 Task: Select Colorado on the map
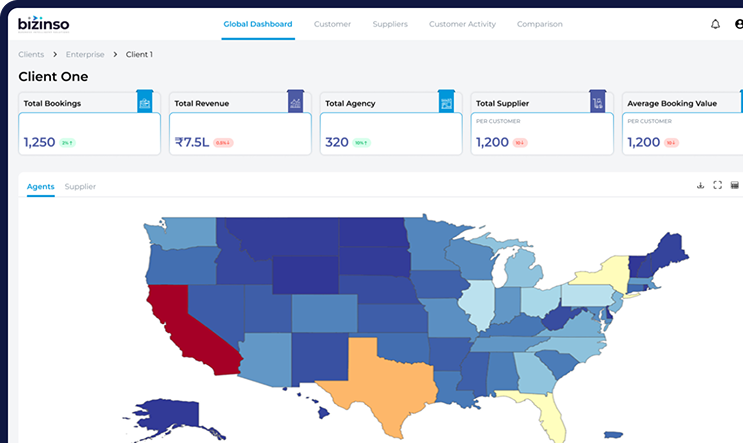pyautogui.click(x=324, y=313)
